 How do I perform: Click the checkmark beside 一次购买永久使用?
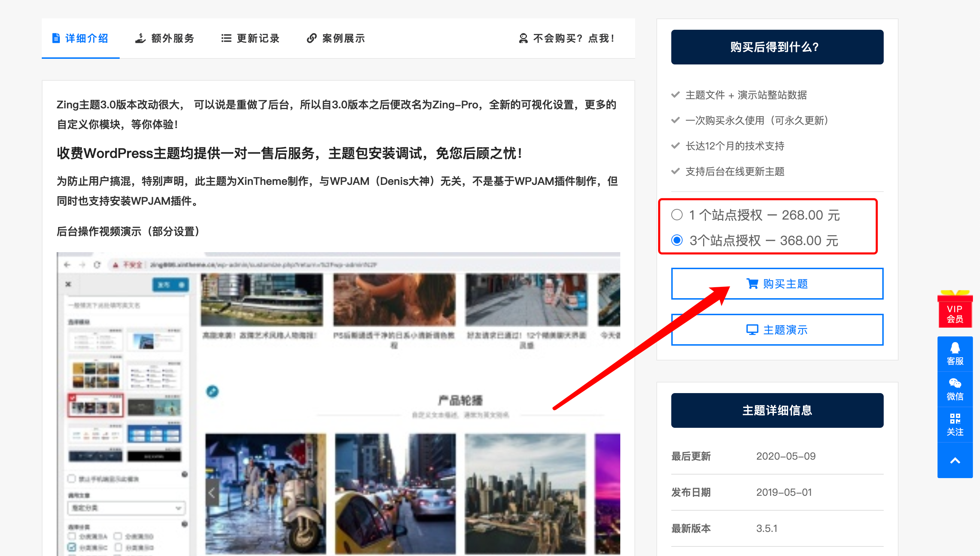pyautogui.click(x=676, y=120)
